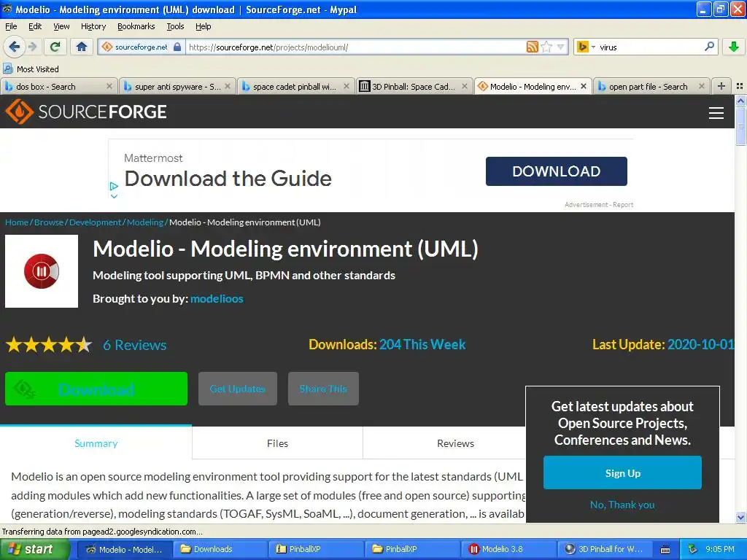Viewport: 747px width, 560px height.
Task: Open the Edit menu
Action: 35,26
